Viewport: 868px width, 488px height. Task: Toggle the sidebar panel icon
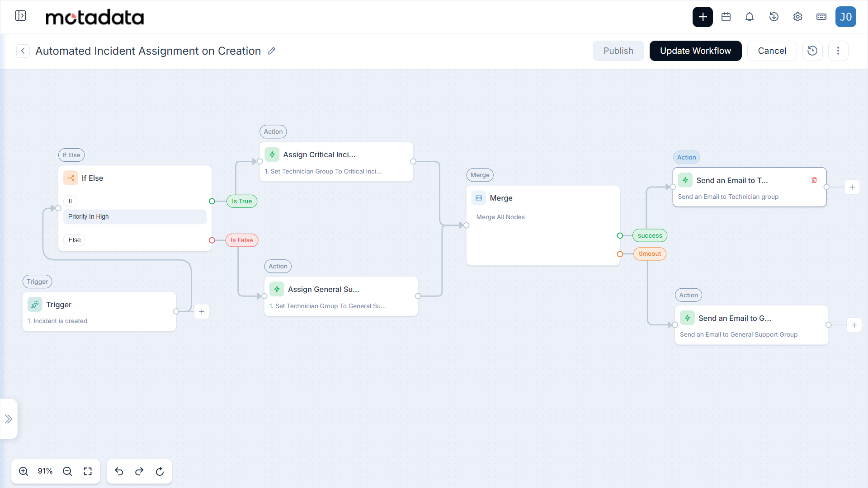coord(20,16)
